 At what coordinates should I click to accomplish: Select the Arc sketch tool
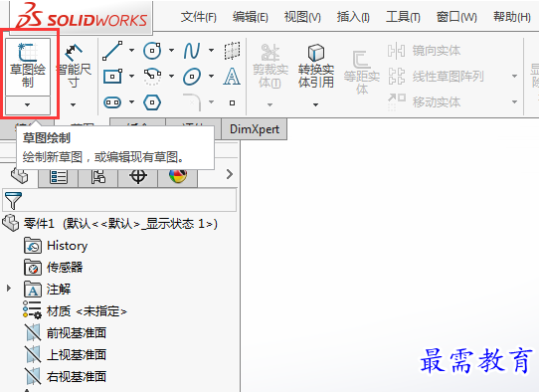pos(152,77)
